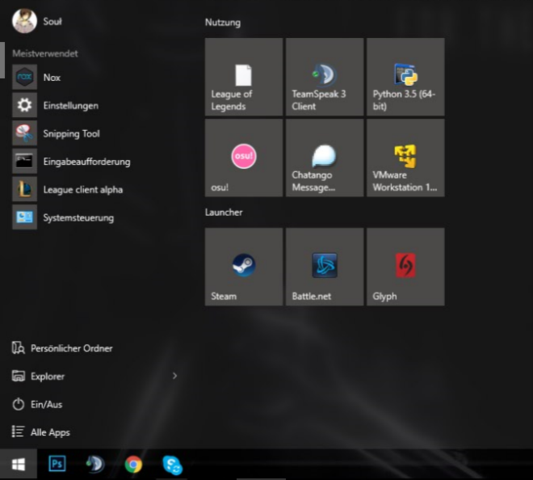533x480 pixels.
Task: Open TeamSpeak 3 Client tile
Action: point(325,77)
